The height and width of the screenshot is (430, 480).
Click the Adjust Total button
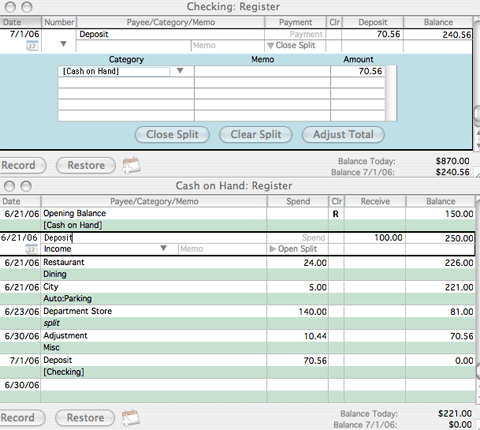coord(343,134)
